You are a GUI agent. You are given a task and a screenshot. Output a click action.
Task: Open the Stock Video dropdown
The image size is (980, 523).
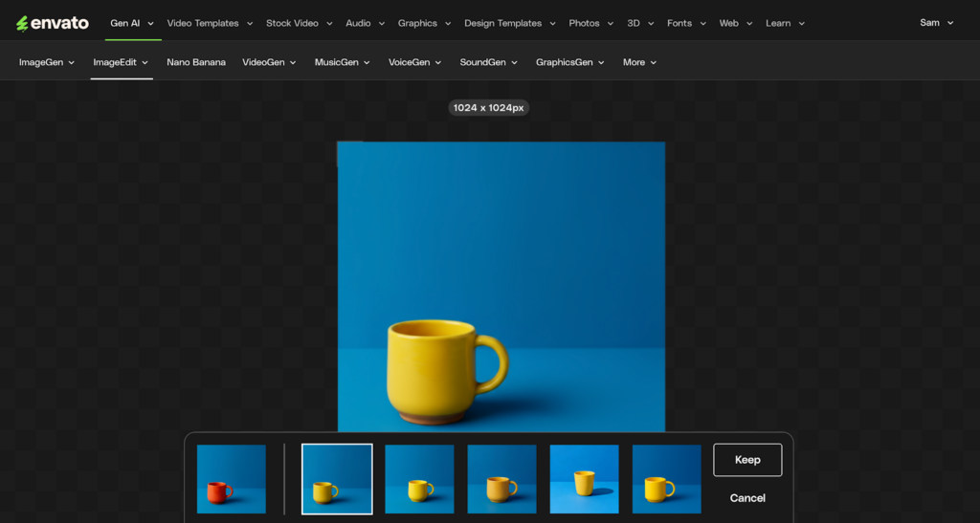(x=299, y=23)
